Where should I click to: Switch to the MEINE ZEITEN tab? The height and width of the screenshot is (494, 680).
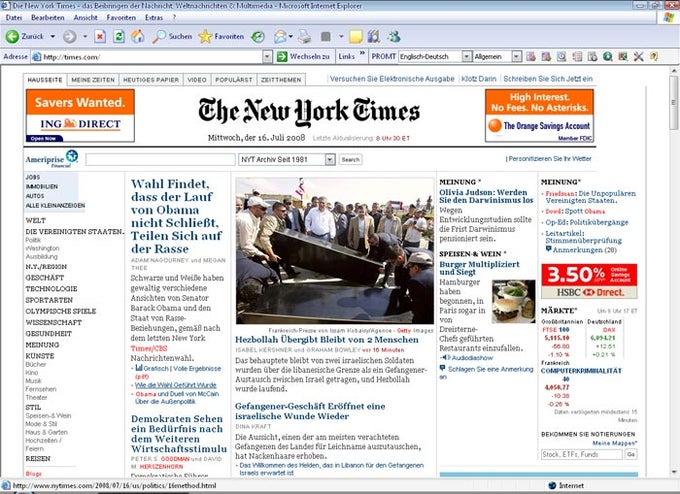pyautogui.click(x=93, y=80)
